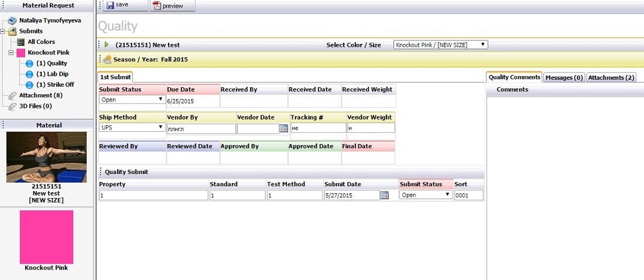Click the Knockout Pink caption under the swatch
The width and height of the screenshot is (644, 280).
46,268
